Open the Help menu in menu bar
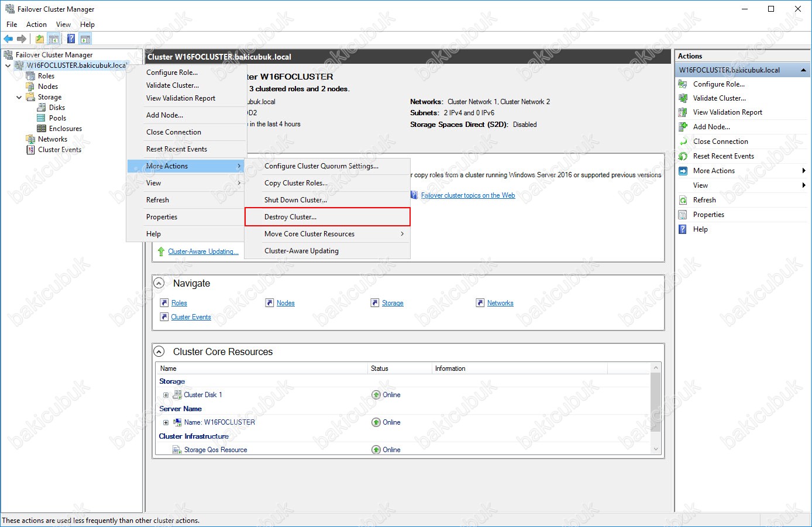Image resolution: width=812 pixels, height=527 pixels. click(x=87, y=25)
